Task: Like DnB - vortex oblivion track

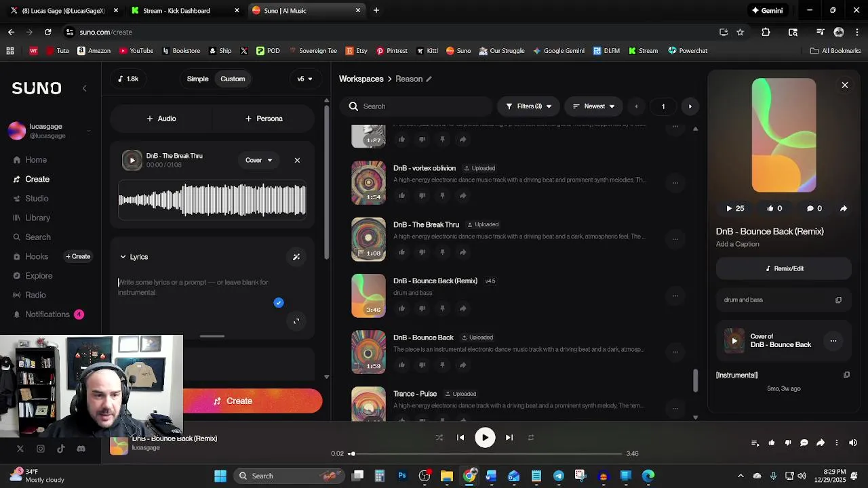Action: (x=401, y=195)
